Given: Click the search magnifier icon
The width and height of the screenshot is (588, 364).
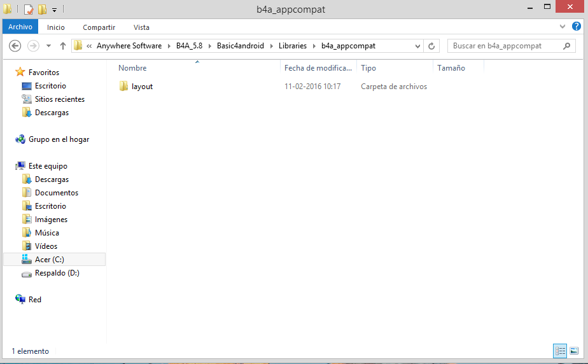Looking at the screenshot, I should (566, 46).
